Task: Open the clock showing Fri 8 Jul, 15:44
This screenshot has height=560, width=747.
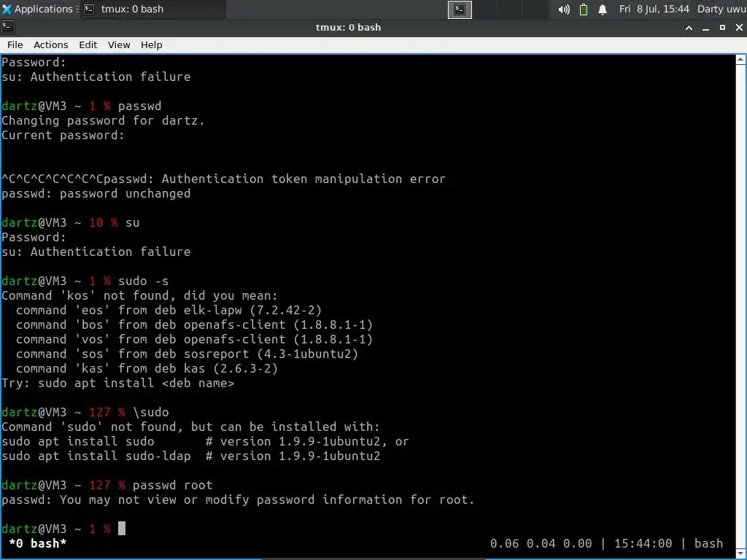Action: (x=654, y=9)
